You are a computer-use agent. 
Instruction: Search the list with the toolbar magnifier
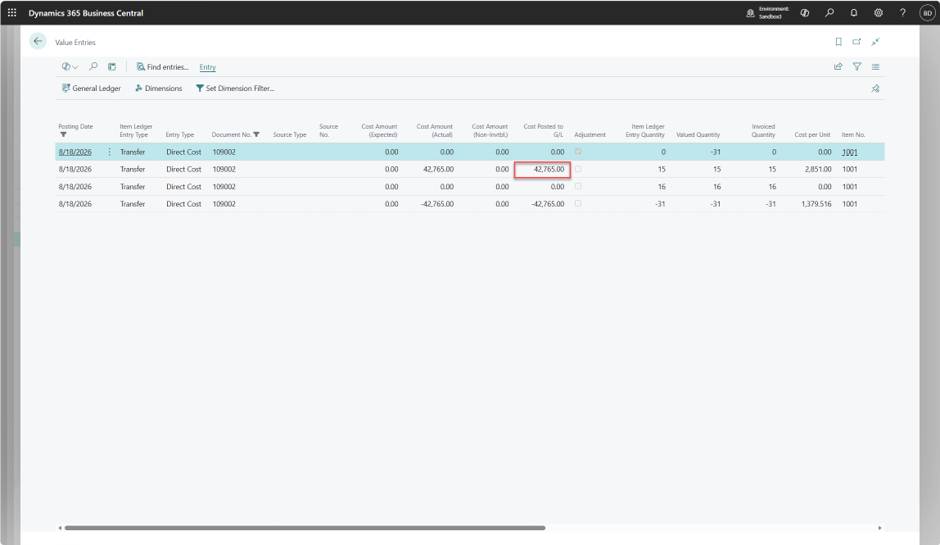(x=93, y=67)
